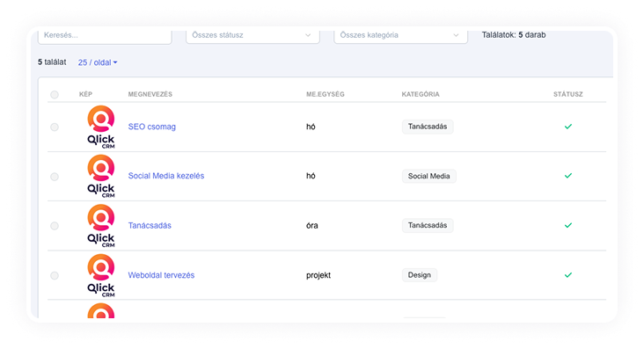This screenshot has width=644, height=349.
Task: Click the ME.EGYSÉG column header
Action: pyautogui.click(x=326, y=94)
